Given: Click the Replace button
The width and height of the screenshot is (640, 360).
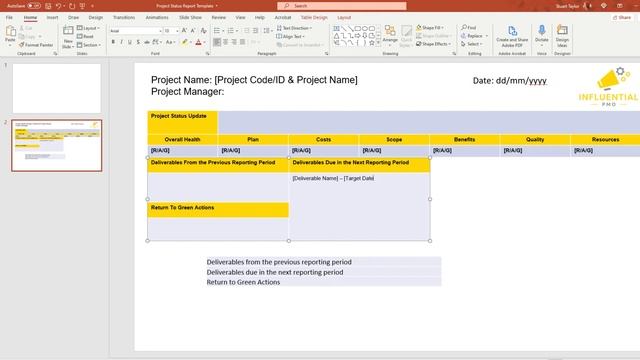Looking at the screenshot, I should tap(474, 36).
